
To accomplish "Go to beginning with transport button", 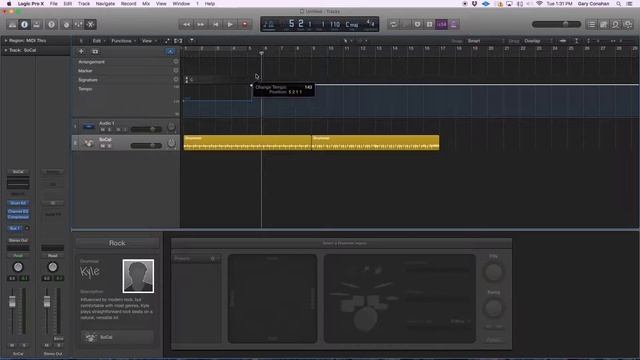I will (x=216, y=24).
